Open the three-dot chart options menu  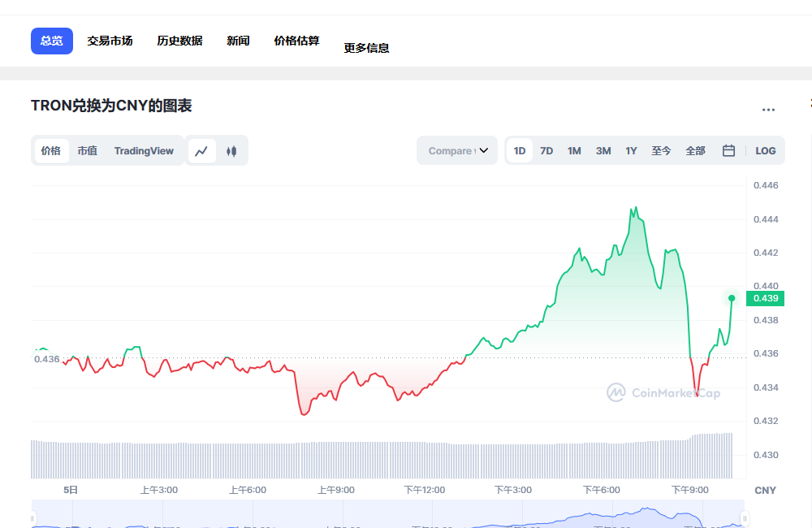click(x=768, y=110)
